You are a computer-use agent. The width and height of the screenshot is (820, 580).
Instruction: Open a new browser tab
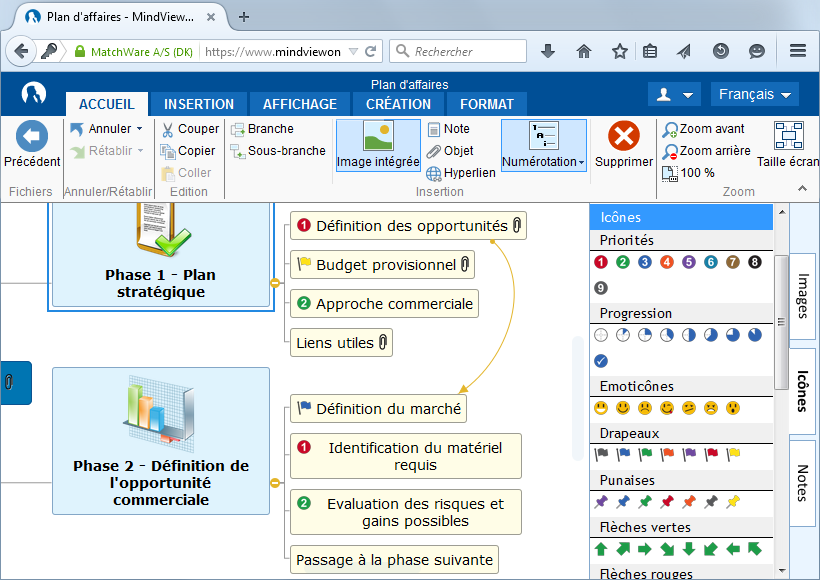(244, 17)
